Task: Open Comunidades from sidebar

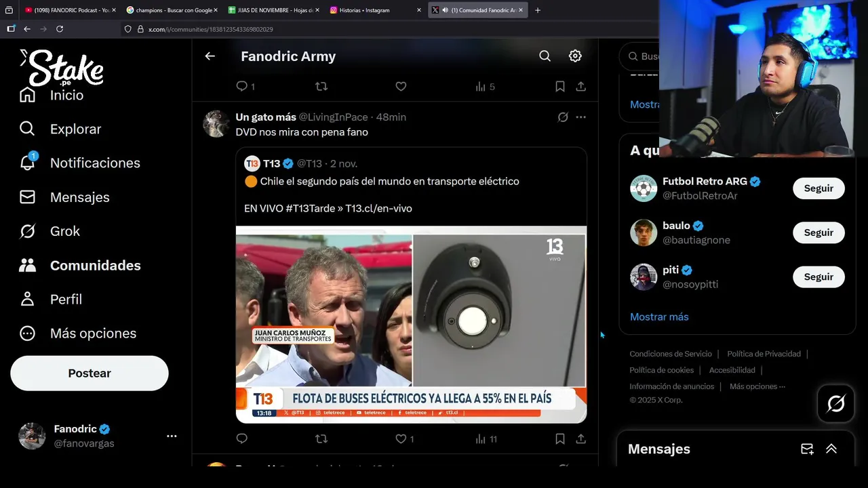Action: pos(80,265)
